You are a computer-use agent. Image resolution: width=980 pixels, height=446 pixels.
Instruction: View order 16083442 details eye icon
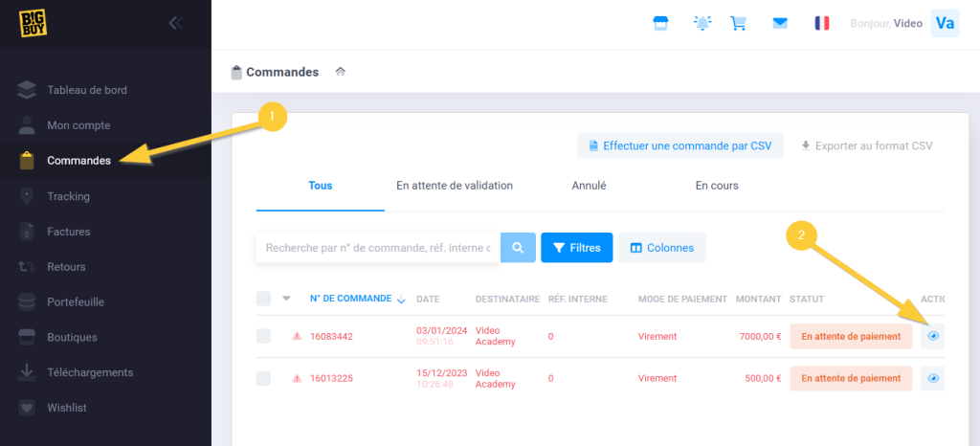[x=933, y=336]
